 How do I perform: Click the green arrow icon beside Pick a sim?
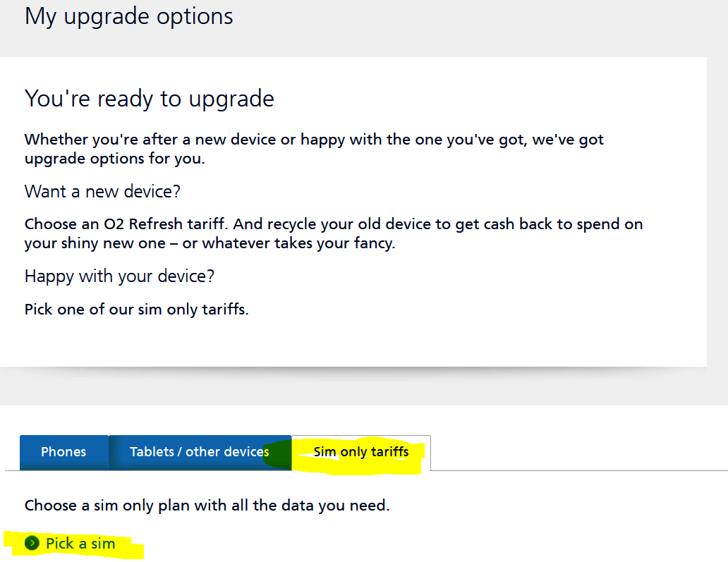(32, 543)
